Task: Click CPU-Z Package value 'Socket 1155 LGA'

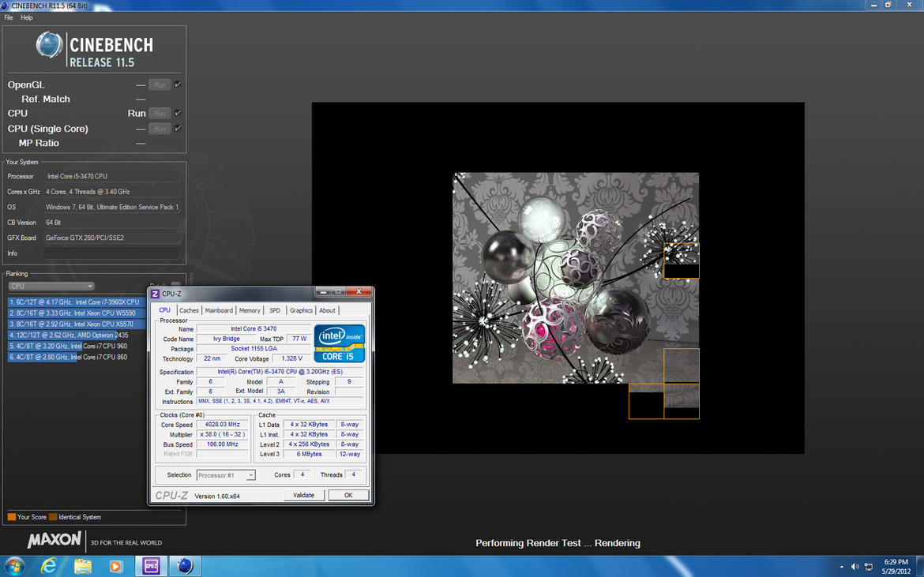Action: click(254, 349)
